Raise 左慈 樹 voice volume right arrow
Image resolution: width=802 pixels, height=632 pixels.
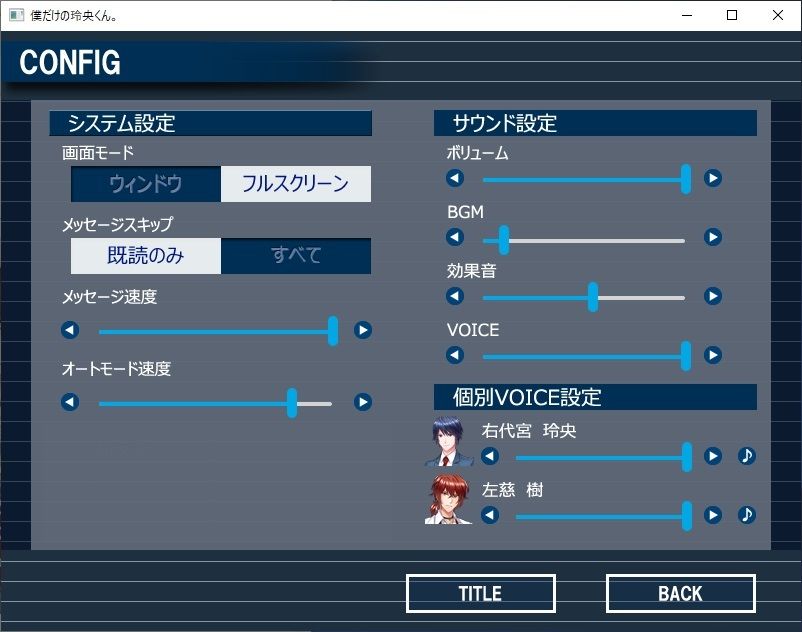click(x=712, y=515)
